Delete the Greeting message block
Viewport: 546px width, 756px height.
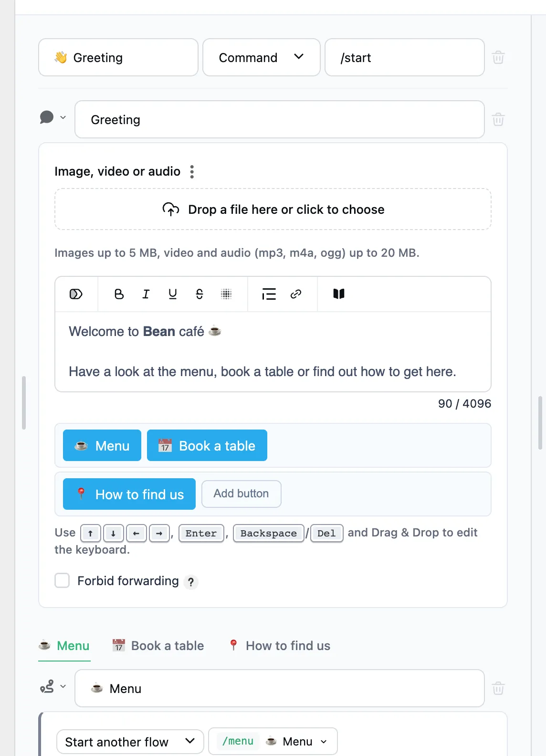click(498, 119)
